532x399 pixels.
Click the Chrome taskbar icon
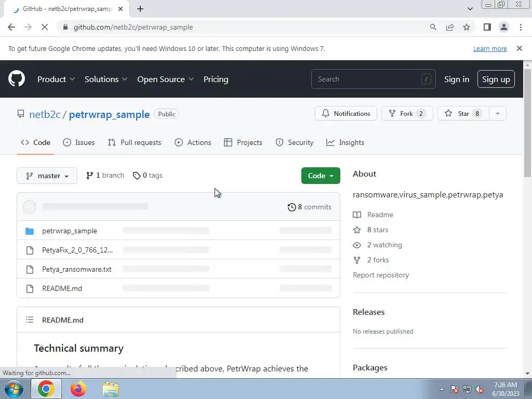[x=46, y=389]
